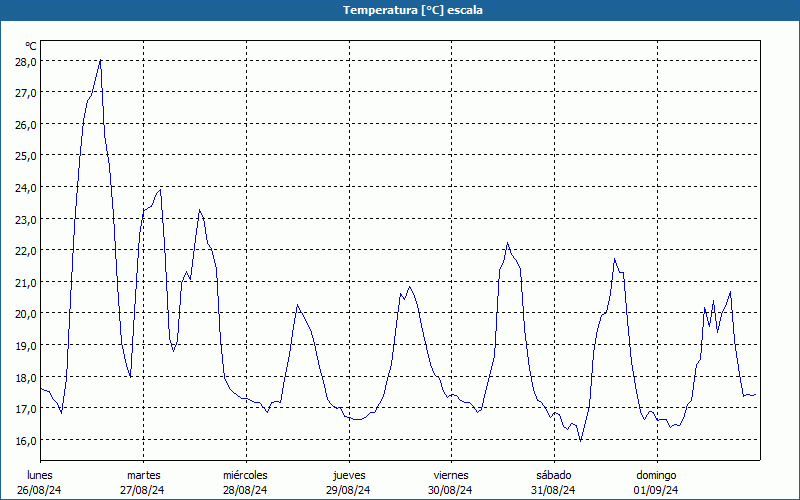Click the 26/08/24 date label
This screenshot has width=800, height=500.
(39, 490)
